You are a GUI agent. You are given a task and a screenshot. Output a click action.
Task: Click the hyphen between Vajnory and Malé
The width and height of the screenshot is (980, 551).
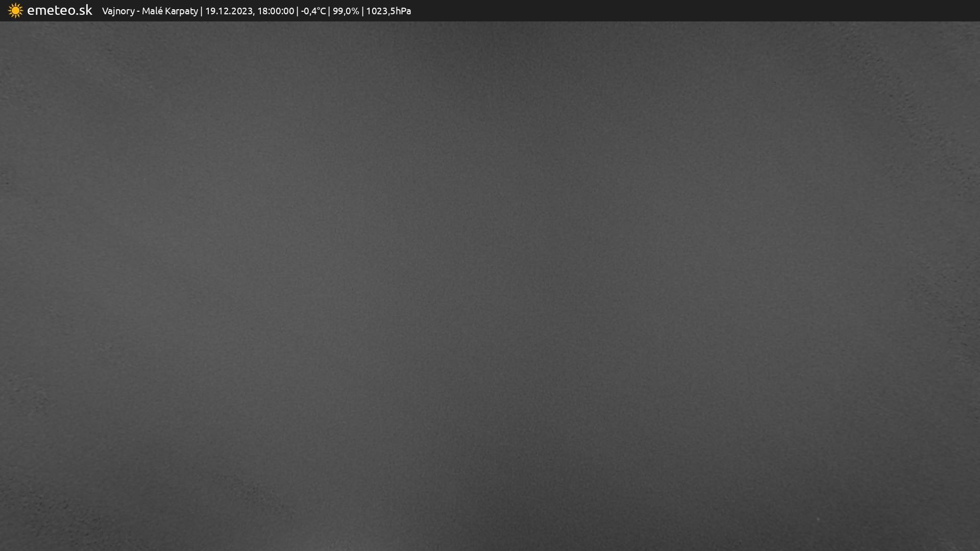pyautogui.click(x=138, y=11)
